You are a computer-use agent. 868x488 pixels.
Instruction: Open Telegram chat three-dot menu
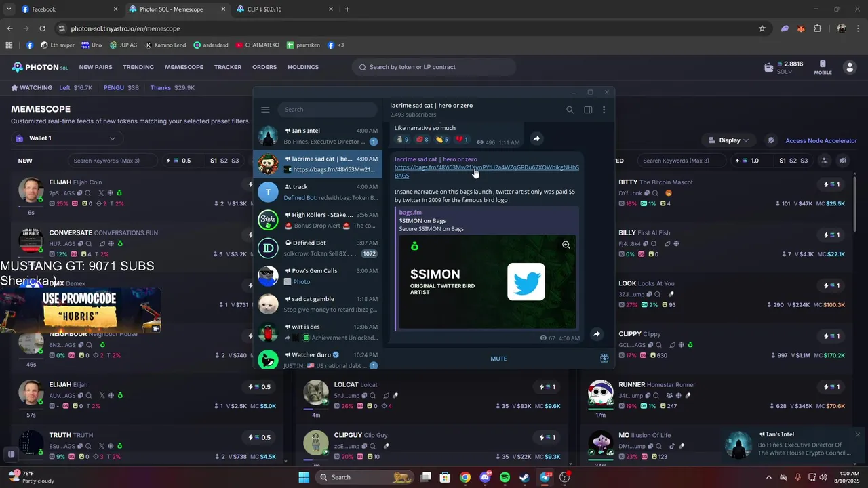click(x=604, y=110)
